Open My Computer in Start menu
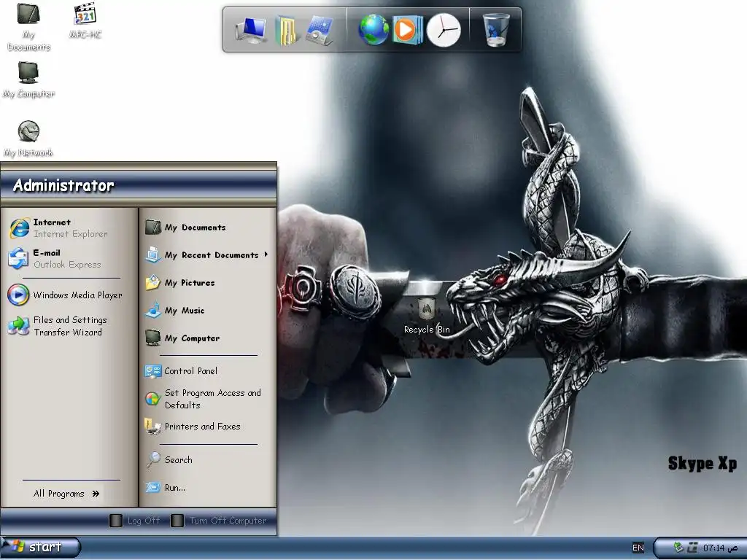 (x=208, y=338)
